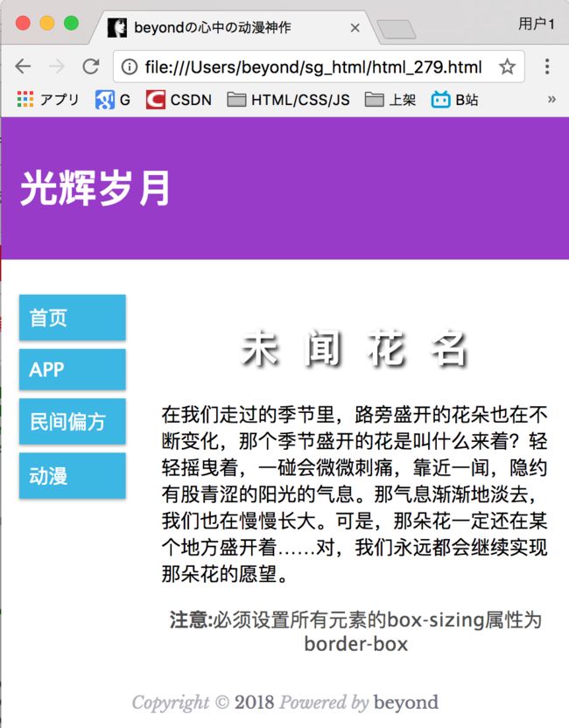Click the paragraph starting 在我们走过的季节里

[355, 494]
